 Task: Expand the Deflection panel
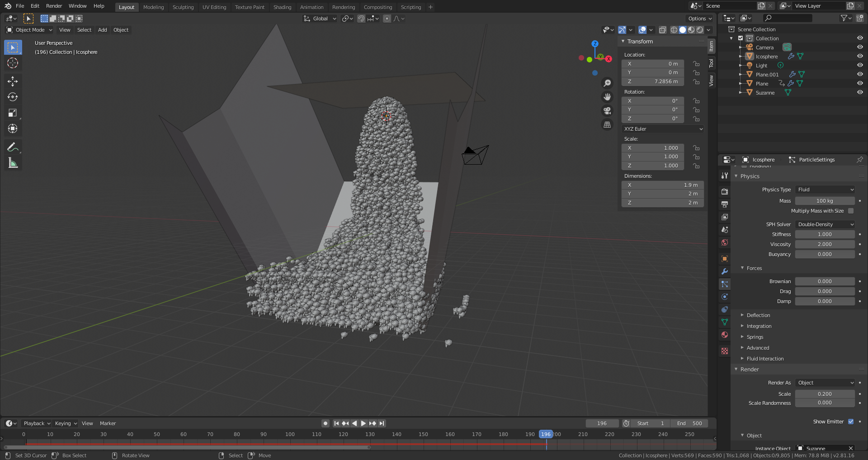pos(758,315)
